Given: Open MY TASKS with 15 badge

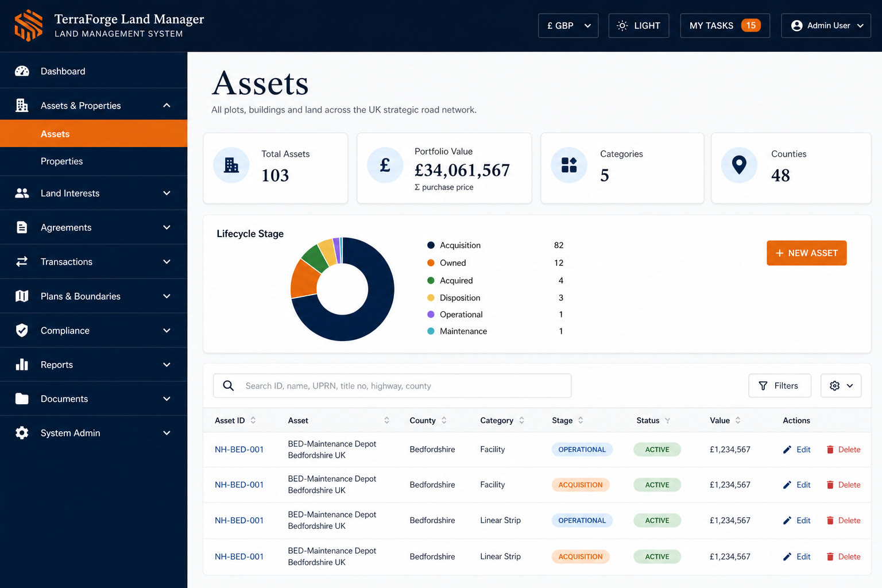Looking at the screenshot, I should (x=725, y=25).
